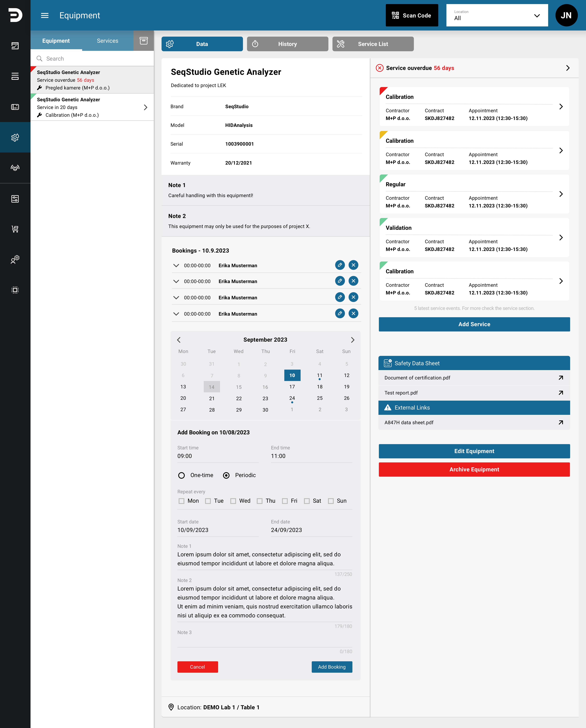Check the Tue repeat checkbox

208,501
